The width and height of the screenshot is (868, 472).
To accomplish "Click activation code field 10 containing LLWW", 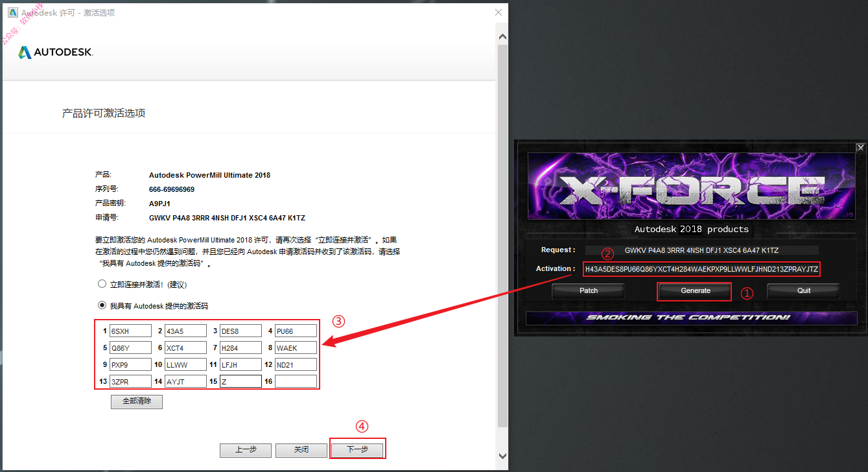I will [x=185, y=364].
